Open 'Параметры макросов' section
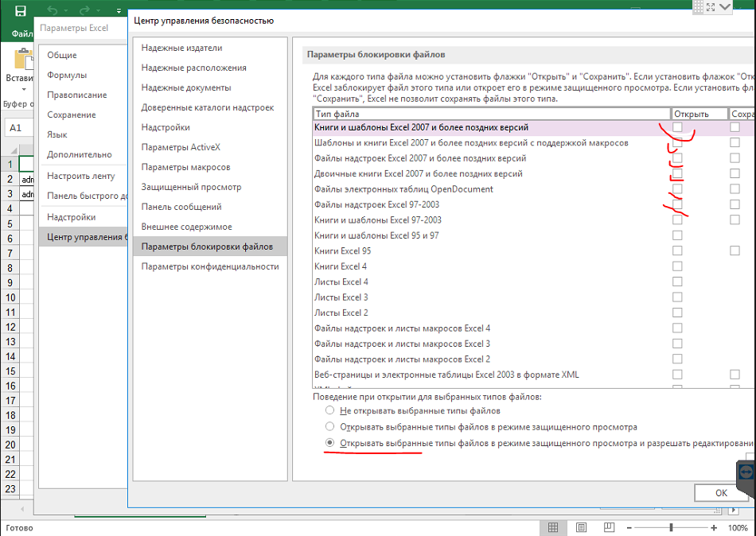The image size is (756, 536). click(x=185, y=168)
